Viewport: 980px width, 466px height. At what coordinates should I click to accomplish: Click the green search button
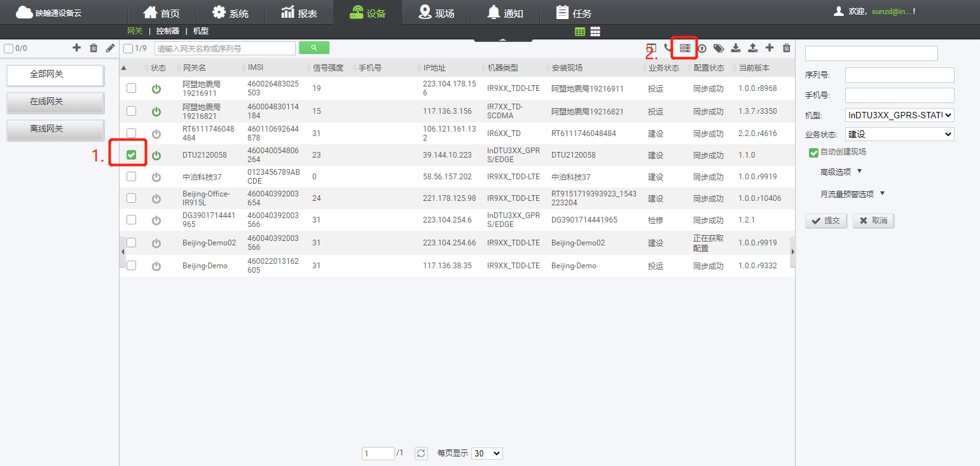click(314, 48)
